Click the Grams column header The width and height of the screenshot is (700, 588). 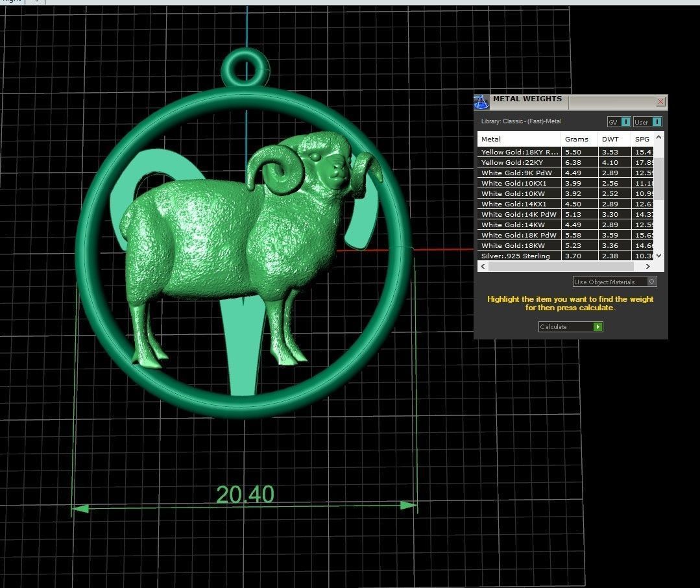click(579, 139)
